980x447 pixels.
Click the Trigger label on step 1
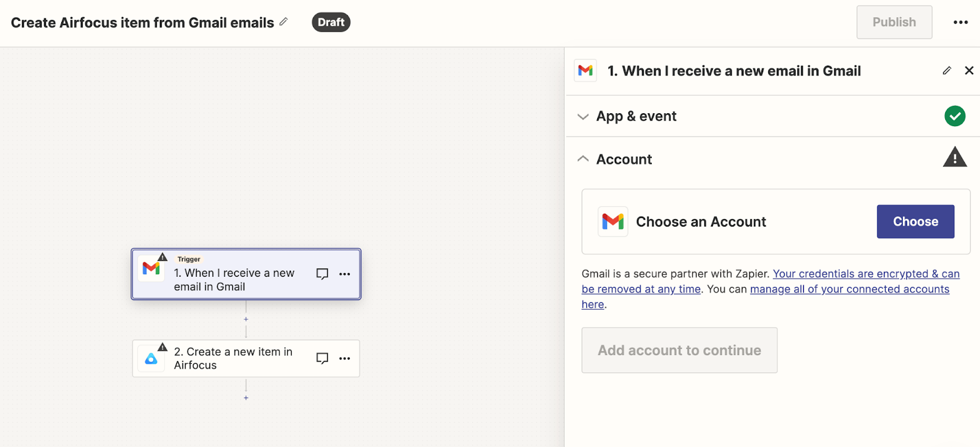[189, 259]
